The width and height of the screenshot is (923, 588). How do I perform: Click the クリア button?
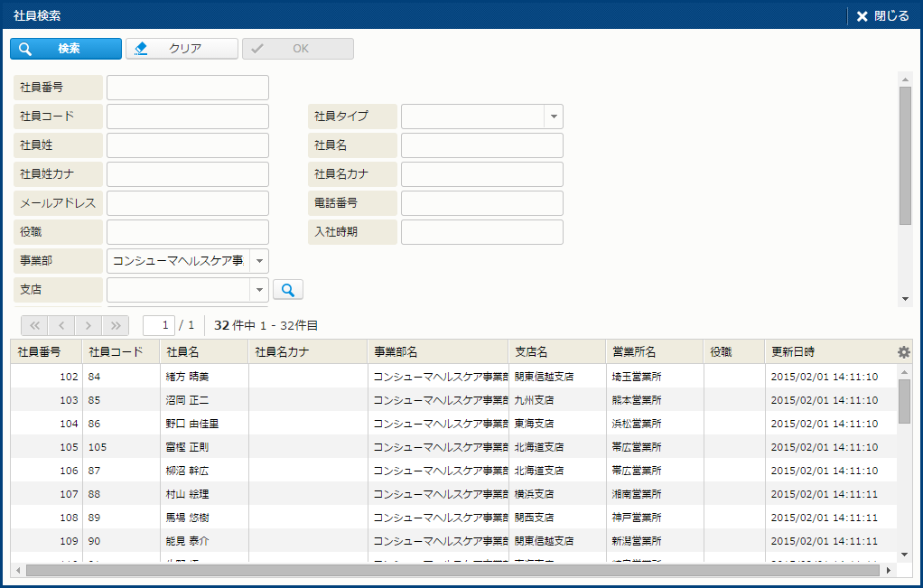point(182,49)
